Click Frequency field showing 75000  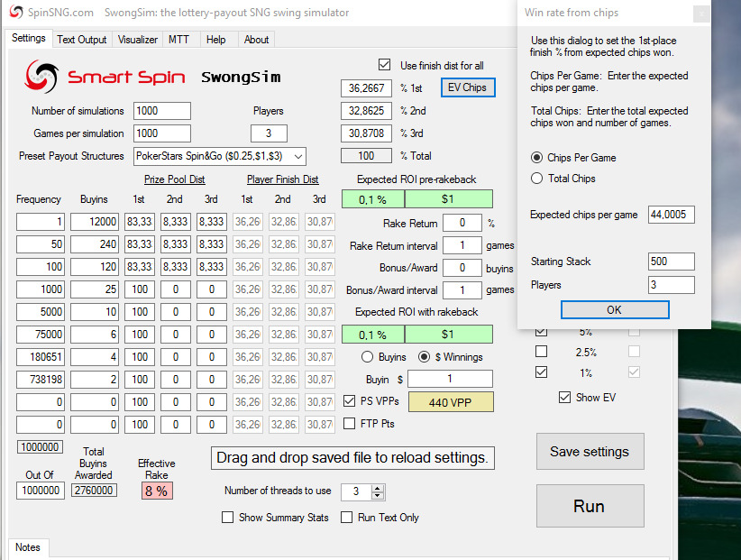pos(41,335)
